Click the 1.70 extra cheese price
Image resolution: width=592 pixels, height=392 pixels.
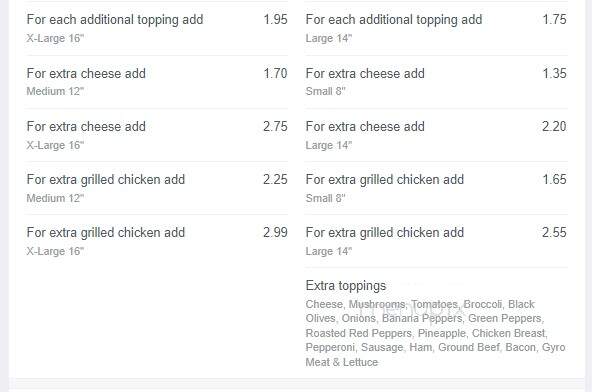pyautogui.click(x=276, y=73)
